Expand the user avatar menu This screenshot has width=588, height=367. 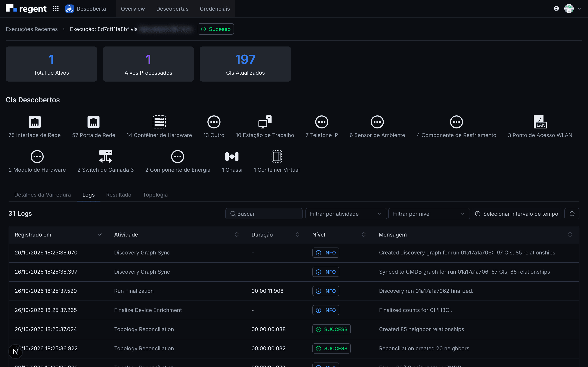click(x=573, y=9)
